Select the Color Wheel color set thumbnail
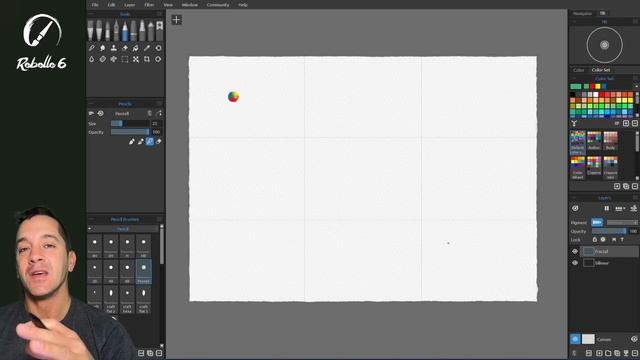Screen dimensions: 640x360 tap(578, 167)
